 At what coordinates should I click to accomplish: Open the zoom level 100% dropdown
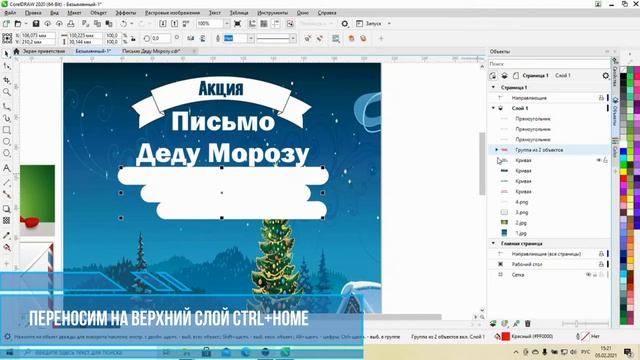(227, 24)
